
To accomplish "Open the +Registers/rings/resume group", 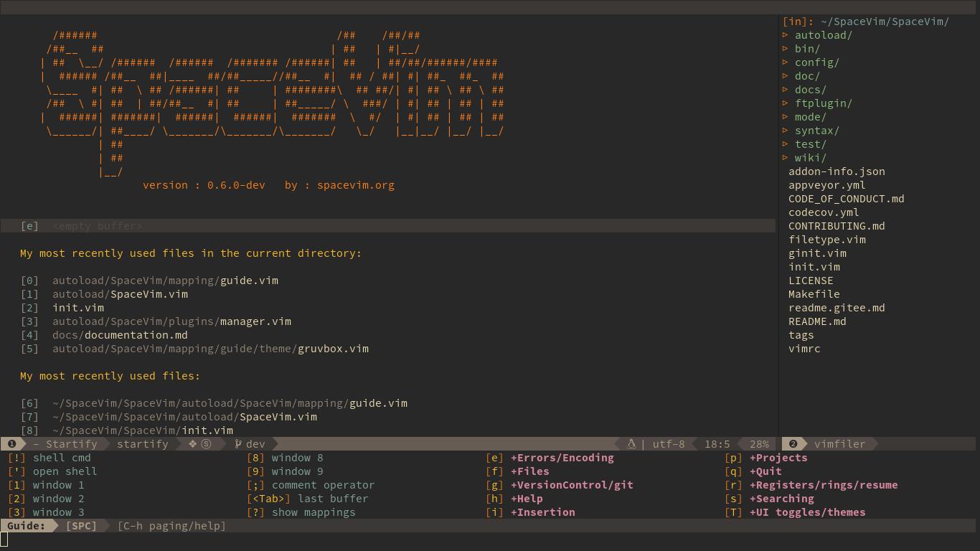I will pos(811,485).
